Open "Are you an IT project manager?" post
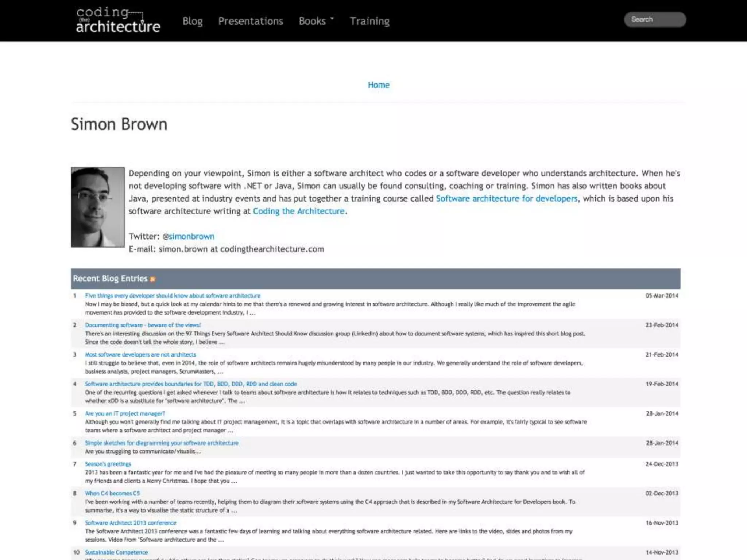 (125, 413)
